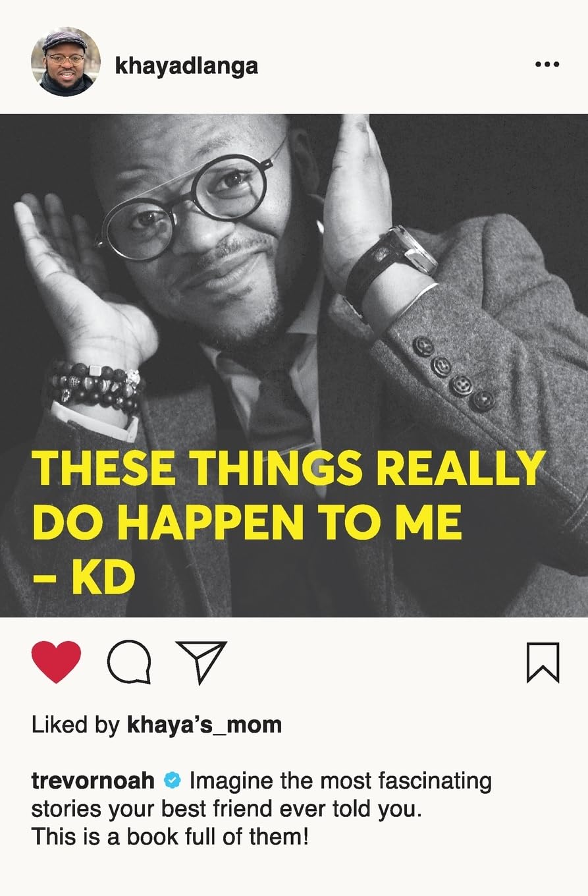Select the yellow 'THESE THINGS REALLY' title line
Image resolution: width=588 pixels, height=896 pixels.
(288, 469)
